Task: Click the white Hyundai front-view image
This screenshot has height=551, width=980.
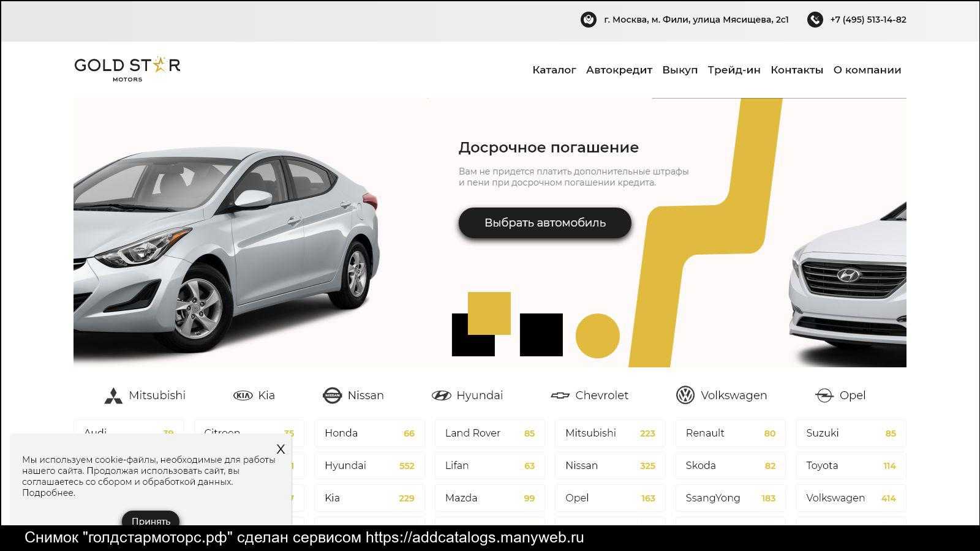Action: pos(847,285)
